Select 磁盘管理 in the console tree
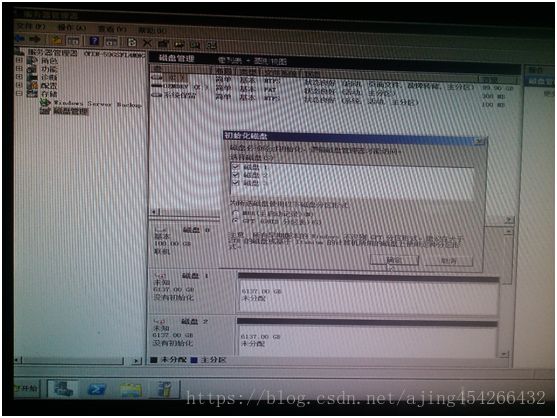 coord(70,111)
